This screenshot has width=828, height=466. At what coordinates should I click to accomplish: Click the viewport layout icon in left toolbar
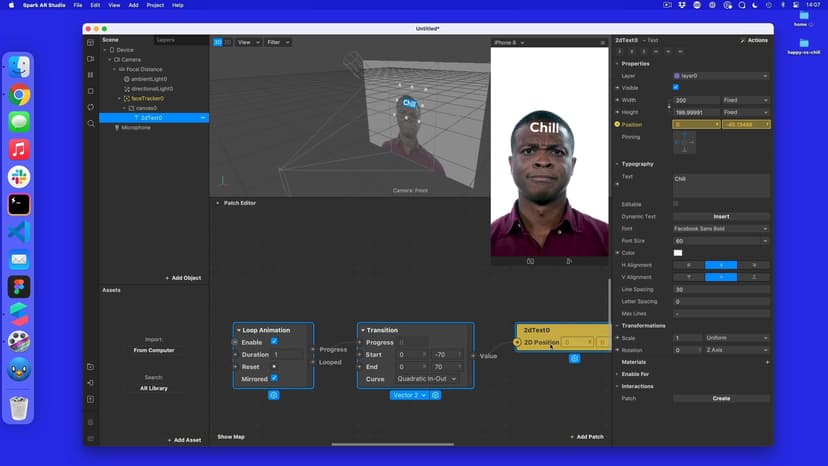[91, 43]
